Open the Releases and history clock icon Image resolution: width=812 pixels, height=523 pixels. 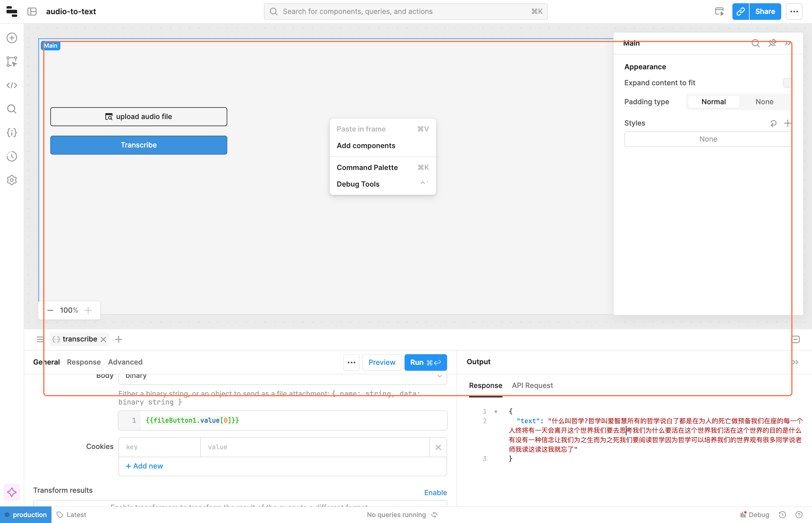point(12,156)
